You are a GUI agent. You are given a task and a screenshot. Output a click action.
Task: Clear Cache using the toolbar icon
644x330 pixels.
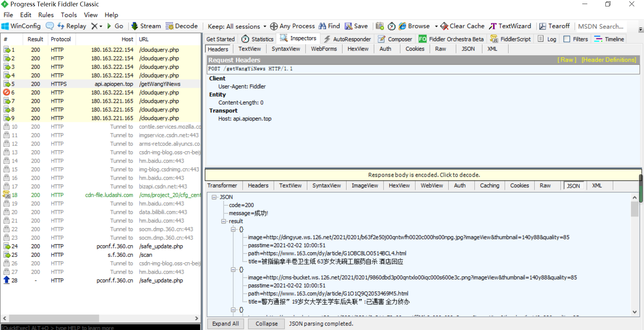coord(463,26)
